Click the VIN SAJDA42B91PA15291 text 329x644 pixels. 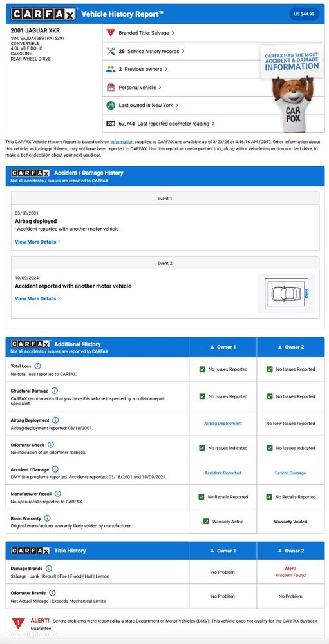click(x=38, y=38)
